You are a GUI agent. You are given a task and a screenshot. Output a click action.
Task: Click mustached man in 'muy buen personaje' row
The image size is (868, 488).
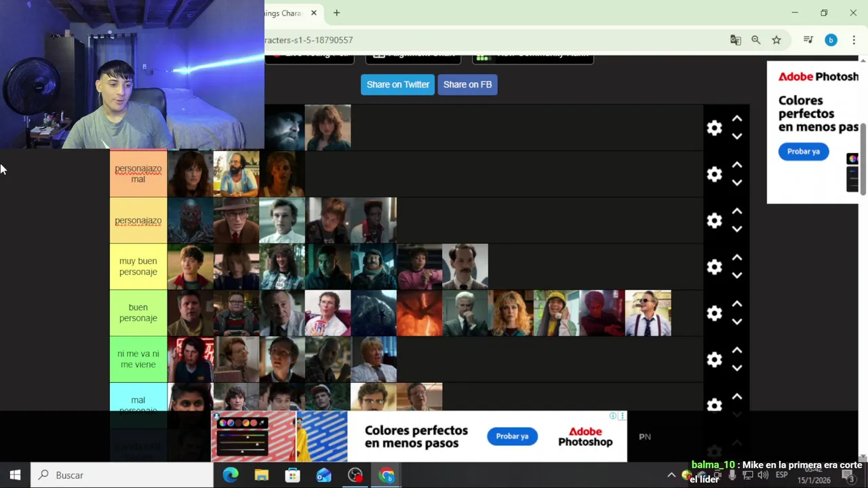(x=465, y=266)
